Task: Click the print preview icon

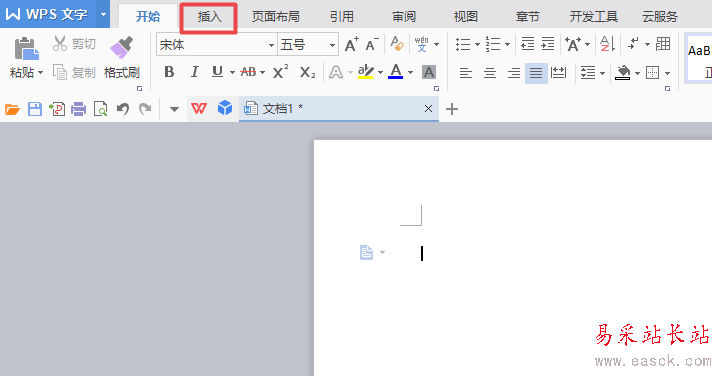Action: 100,109
